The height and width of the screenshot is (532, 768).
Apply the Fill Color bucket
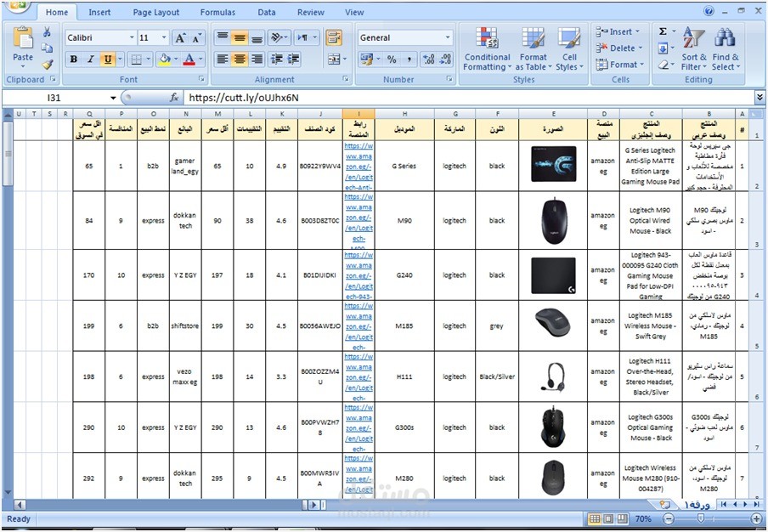click(164, 59)
